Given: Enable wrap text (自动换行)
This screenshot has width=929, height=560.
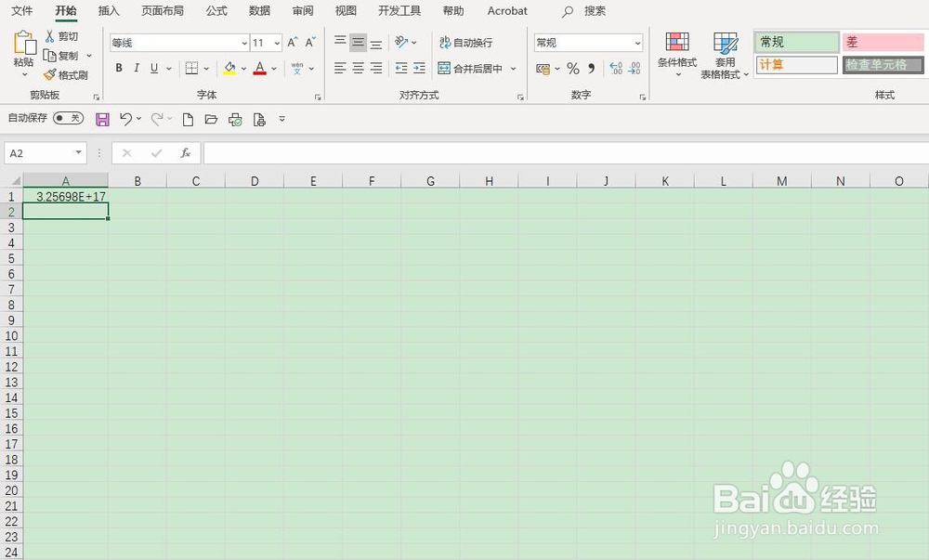Looking at the screenshot, I should pyautogui.click(x=465, y=43).
